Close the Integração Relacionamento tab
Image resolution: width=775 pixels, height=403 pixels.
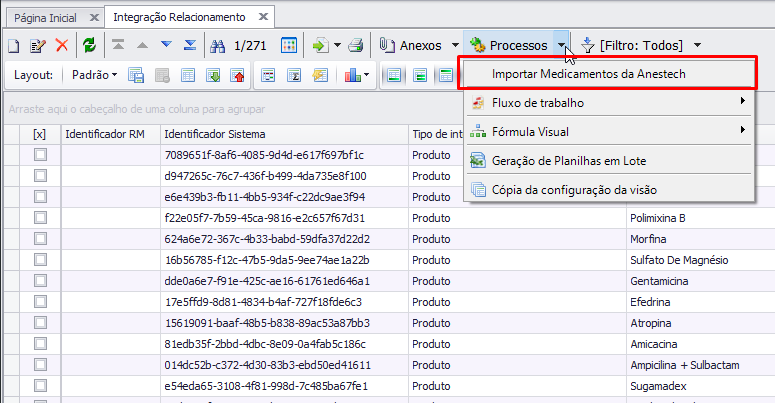point(263,17)
